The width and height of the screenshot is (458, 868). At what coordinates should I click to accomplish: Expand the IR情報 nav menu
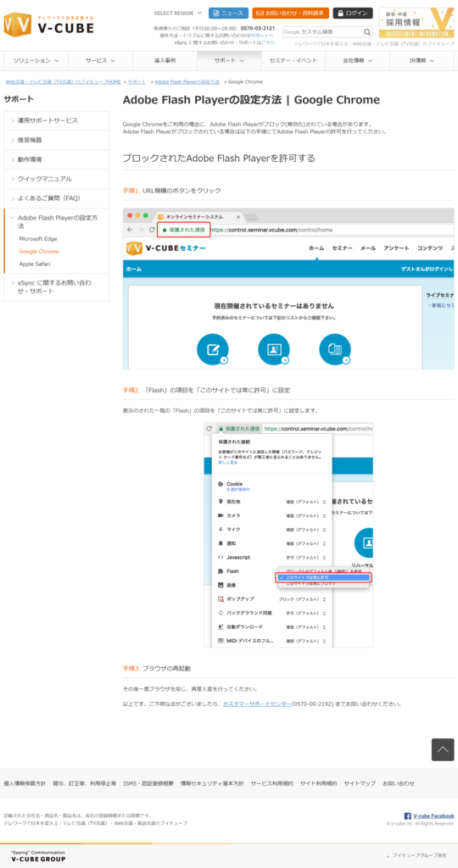pos(422,61)
